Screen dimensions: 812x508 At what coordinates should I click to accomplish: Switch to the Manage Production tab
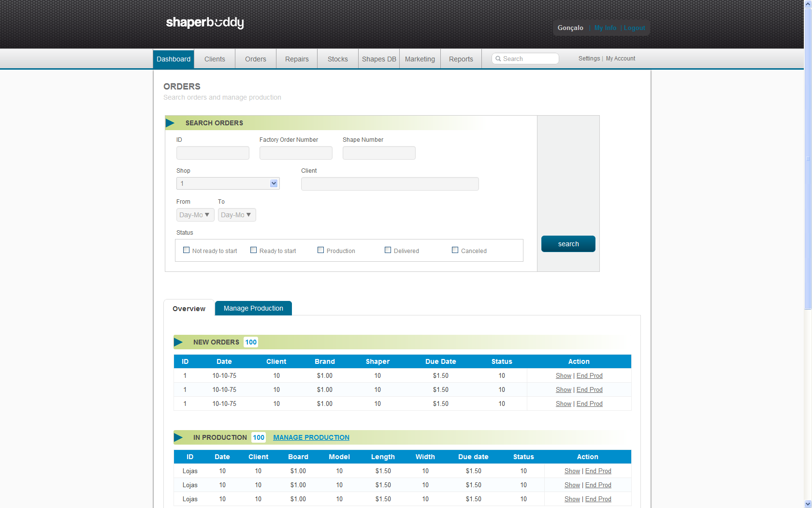[x=253, y=308]
